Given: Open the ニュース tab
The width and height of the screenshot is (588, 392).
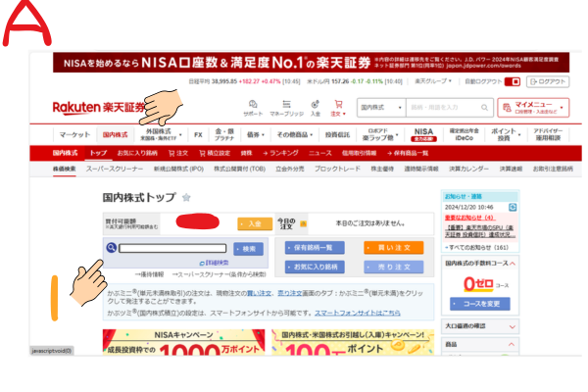Looking at the screenshot, I should [320, 153].
